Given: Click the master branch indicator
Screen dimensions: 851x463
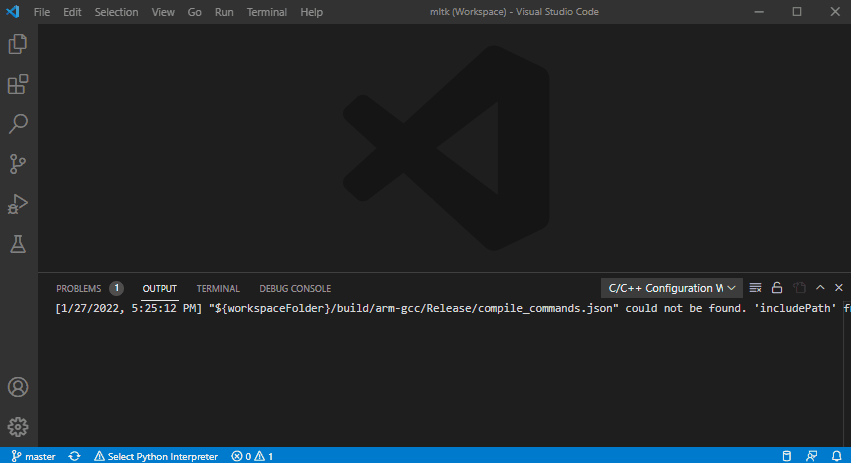Looking at the screenshot, I should [x=33, y=456].
